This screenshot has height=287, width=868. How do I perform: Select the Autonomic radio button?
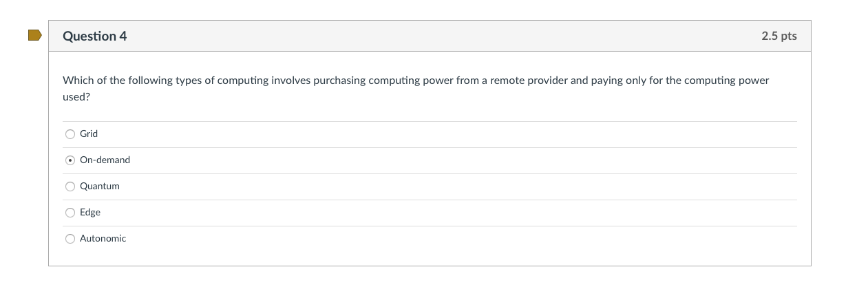click(70, 239)
